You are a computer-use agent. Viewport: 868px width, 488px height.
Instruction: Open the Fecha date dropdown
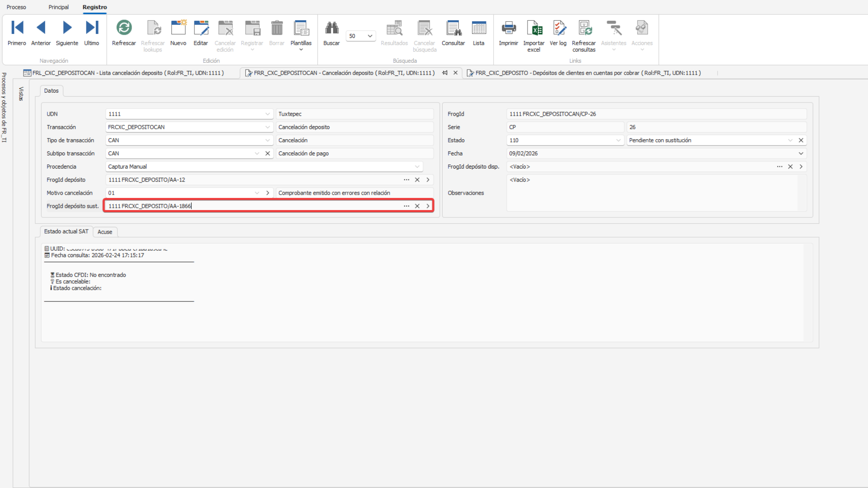click(x=801, y=154)
